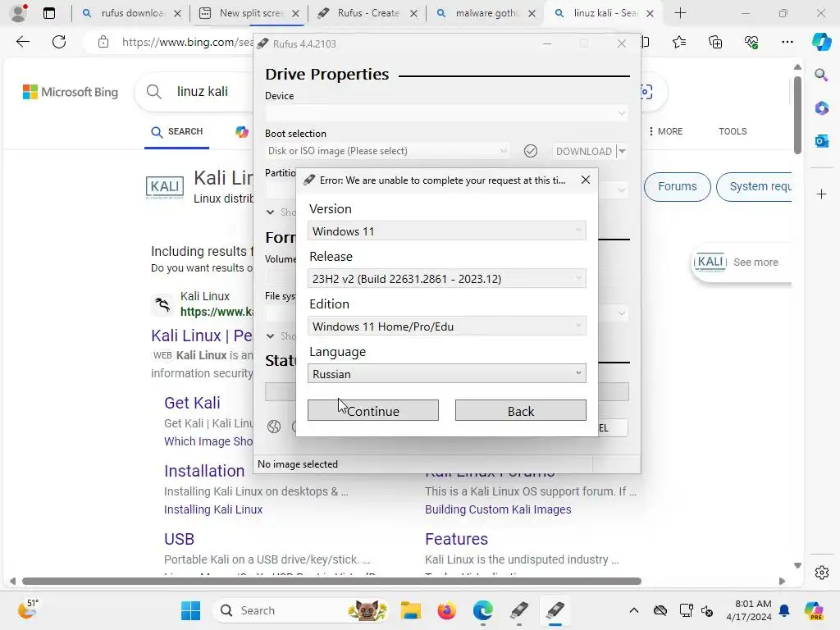Expand advanced format options chevron
The height and width of the screenshot is (630, 840).
pos(270,336)
